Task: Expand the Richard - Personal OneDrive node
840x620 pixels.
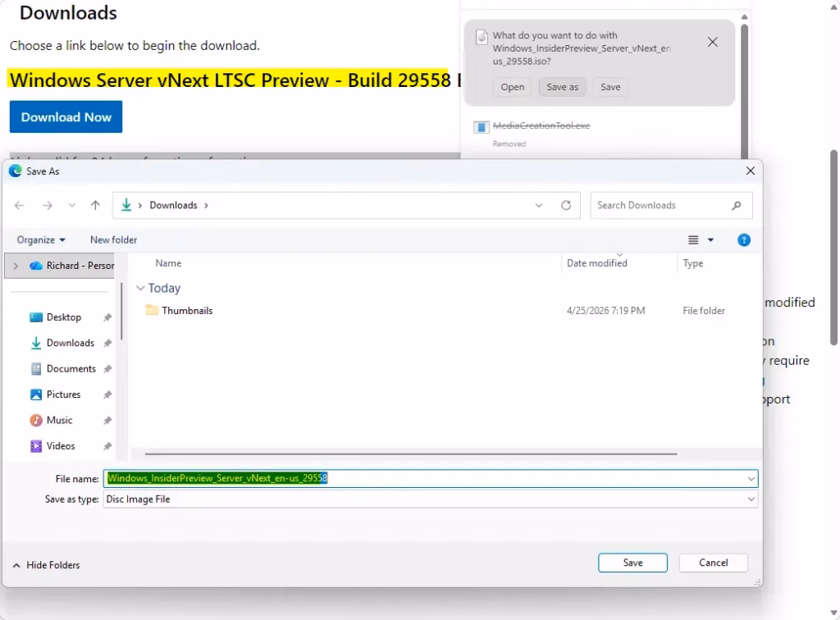Action: pos(16,267)
